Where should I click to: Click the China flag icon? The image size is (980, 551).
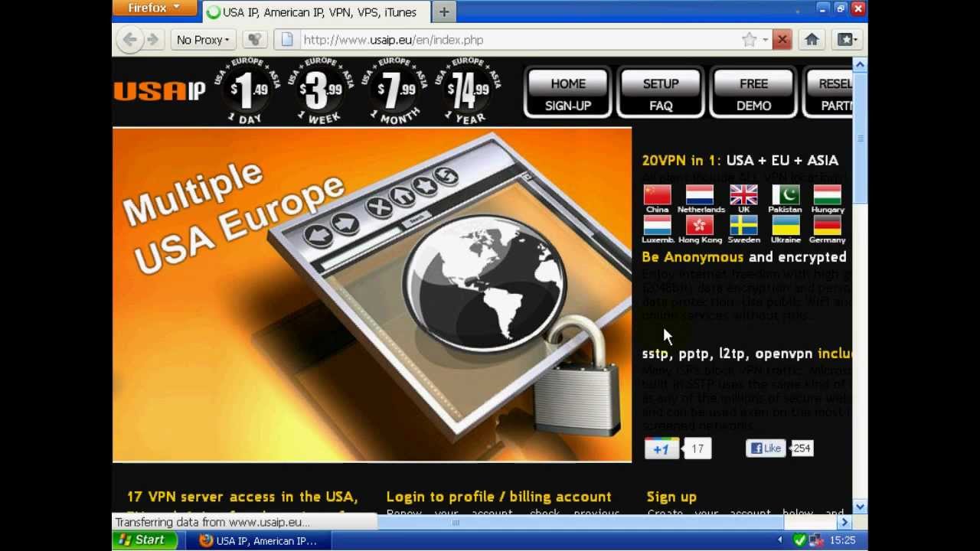pos(657,194)
